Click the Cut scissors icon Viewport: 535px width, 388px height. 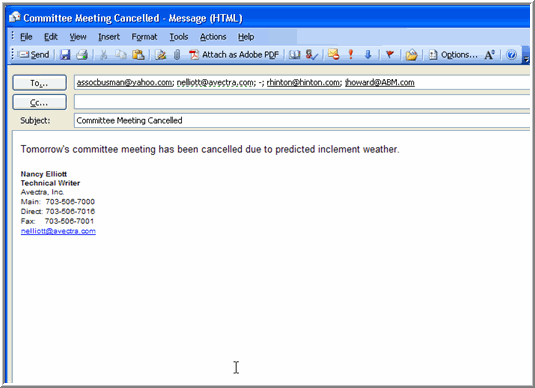click(x=104, y=55)
